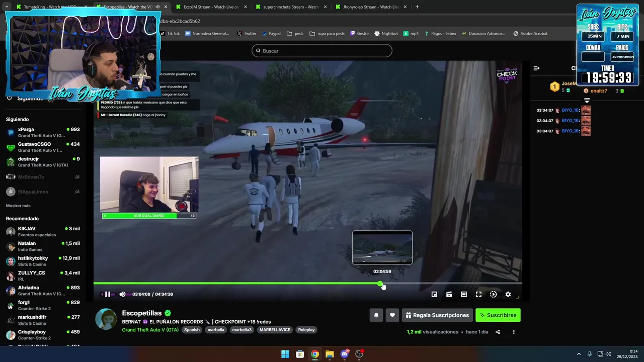Switch to ExcoJM Stream browser tab
The height and width of the screenshot is (362, 644).
pos(211,7)
